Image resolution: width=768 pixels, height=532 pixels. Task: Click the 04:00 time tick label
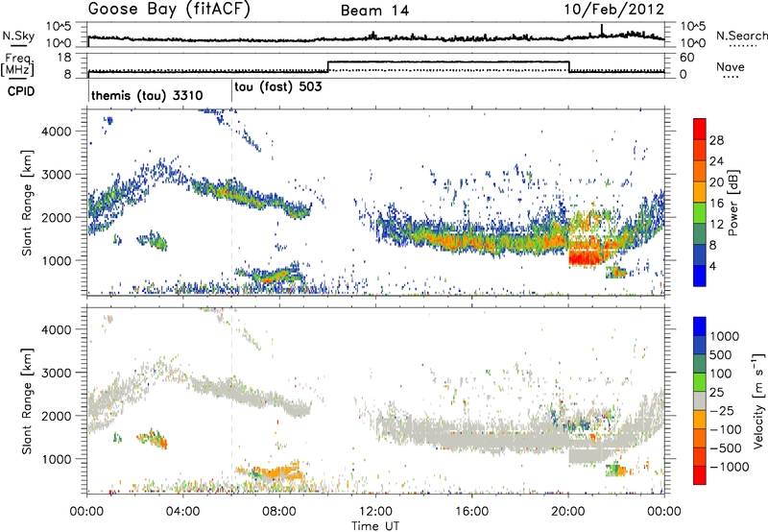(x=182, y=512)
